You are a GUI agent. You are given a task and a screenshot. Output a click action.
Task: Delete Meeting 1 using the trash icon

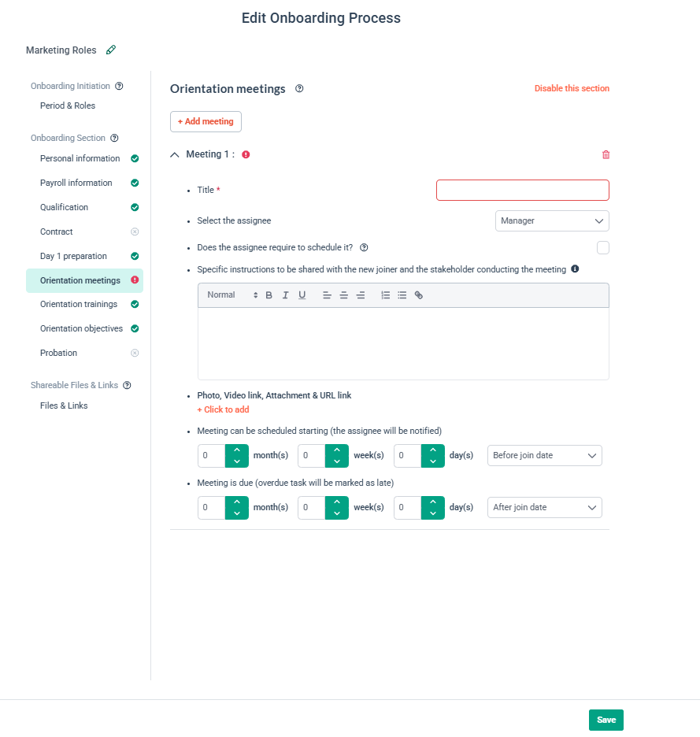point(606,154)
